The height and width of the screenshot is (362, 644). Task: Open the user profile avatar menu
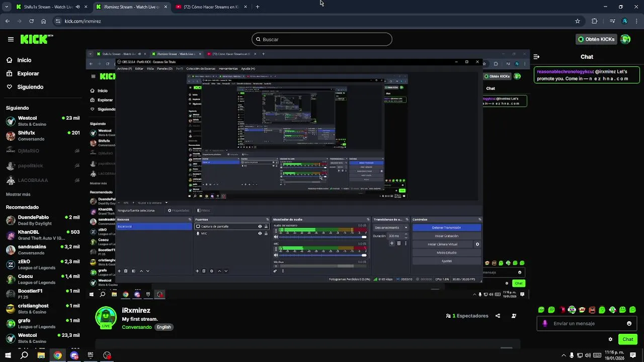[x=625, y=39]
